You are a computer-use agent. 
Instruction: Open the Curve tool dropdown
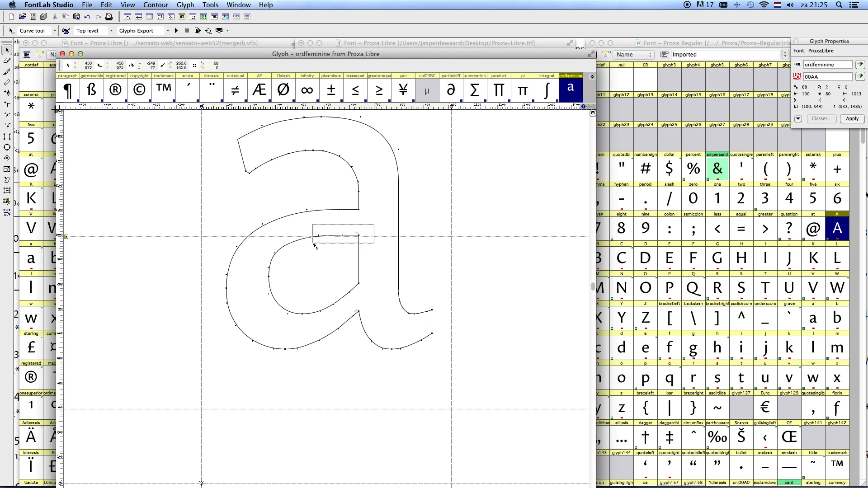(x=55, y=31)
